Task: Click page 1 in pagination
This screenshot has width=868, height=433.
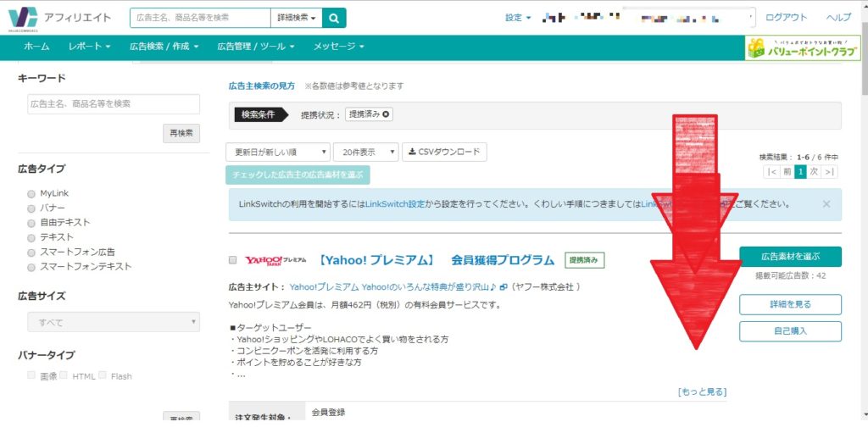Action: point(800,172)
